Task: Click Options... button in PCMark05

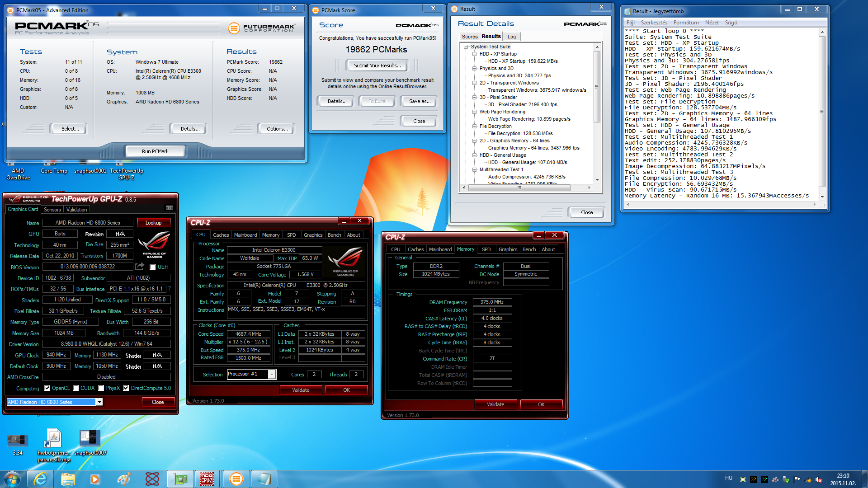Action: pyautogui.click(x=277, y=129)
